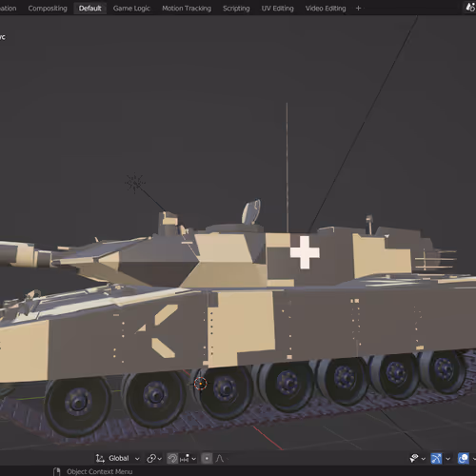Open the viewport visibility and selectability menu

417,458
